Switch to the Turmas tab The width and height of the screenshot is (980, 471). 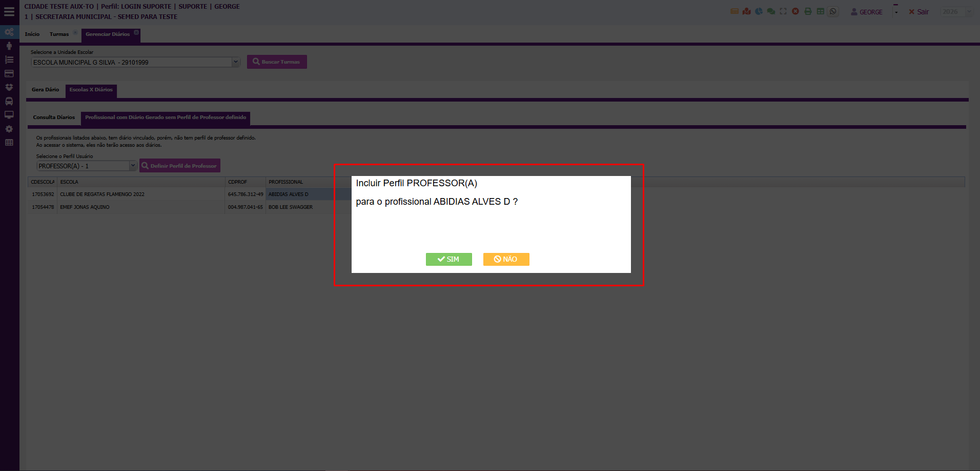click(x=59, y=34)
